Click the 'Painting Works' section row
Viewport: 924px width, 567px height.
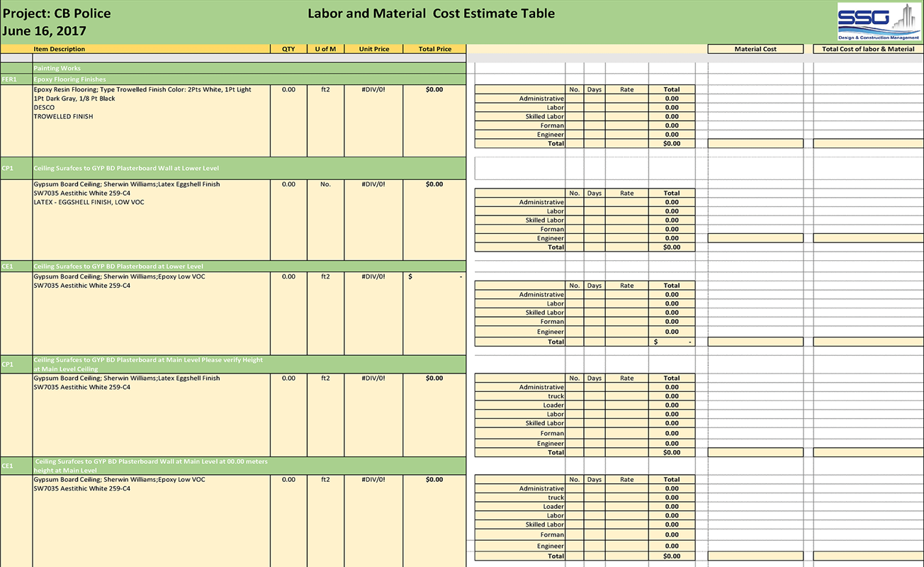coord(233,69)
